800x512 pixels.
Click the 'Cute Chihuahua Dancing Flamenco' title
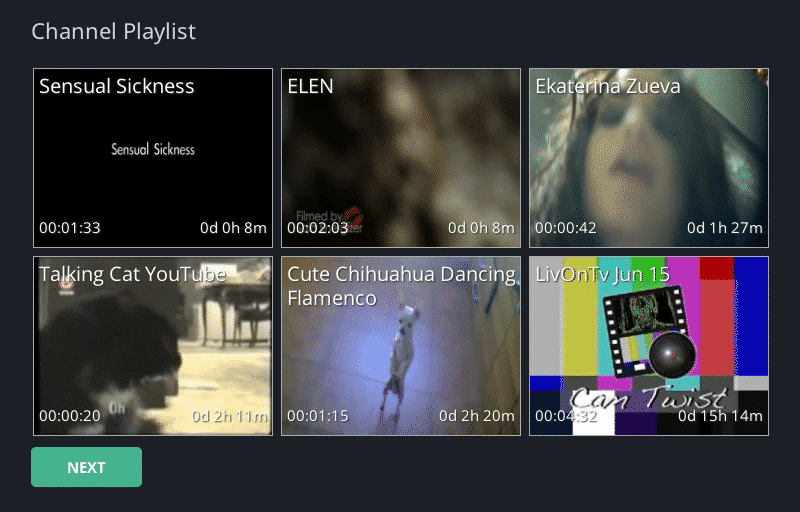(401, 286)
